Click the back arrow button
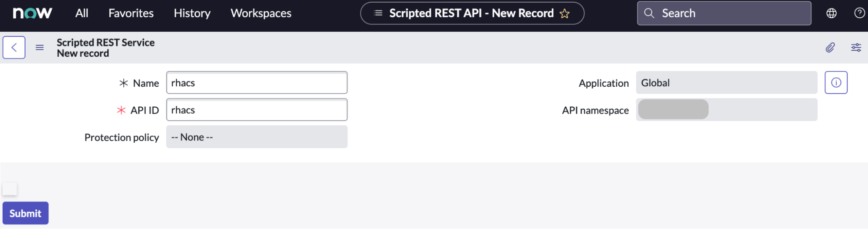The height and width of the screenshot is (229, 868). pos(14,47)
